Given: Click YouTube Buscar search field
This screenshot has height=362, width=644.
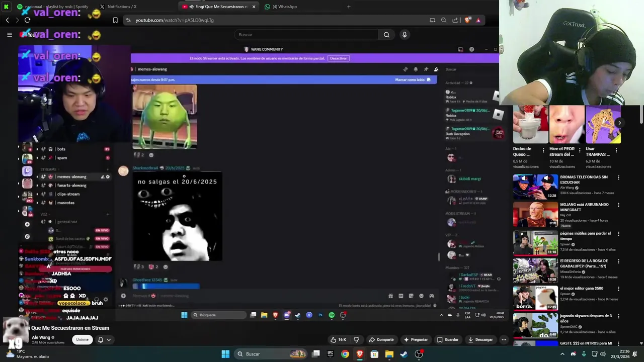Looking at the screenshot, I should coord(306,35).
